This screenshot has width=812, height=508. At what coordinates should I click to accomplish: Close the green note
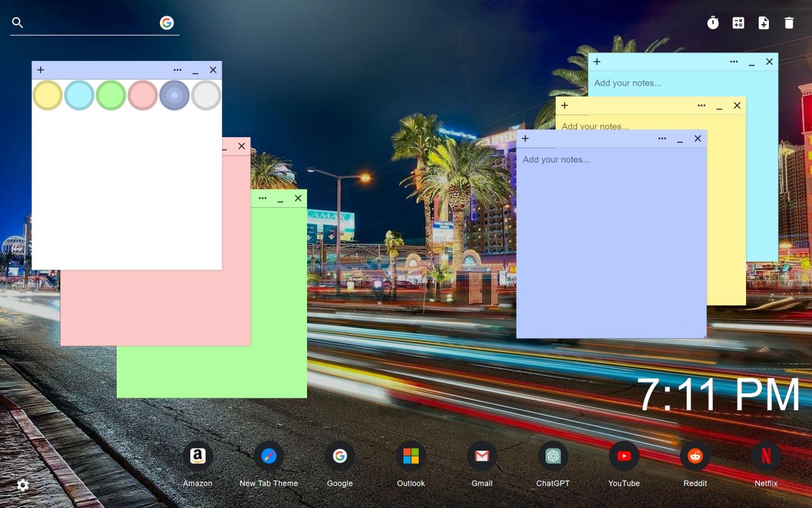pyautogui.click(x=298, y=198)
